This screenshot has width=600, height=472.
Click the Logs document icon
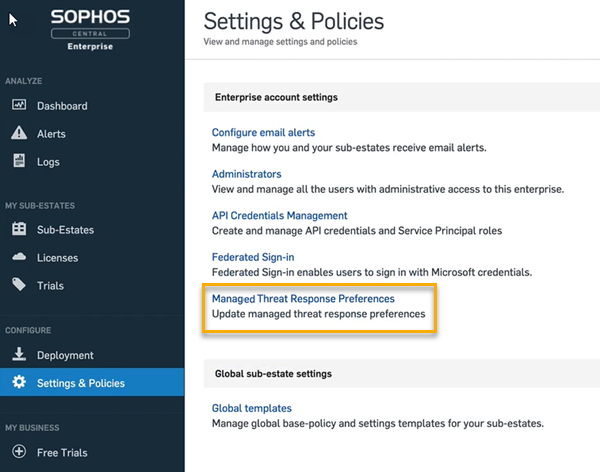18,161
